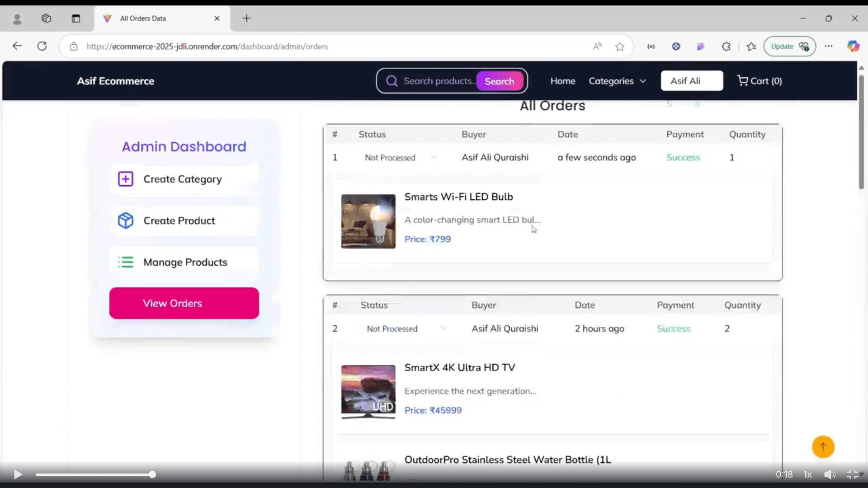View site information lock icon
This screenshot has height=488, width=868.
[x=74, y=46]
